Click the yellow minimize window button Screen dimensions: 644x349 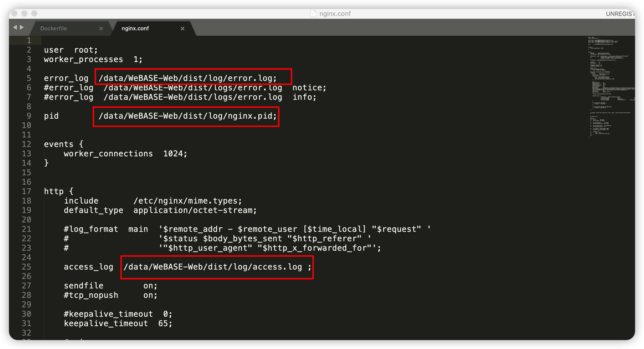point(24,13)
